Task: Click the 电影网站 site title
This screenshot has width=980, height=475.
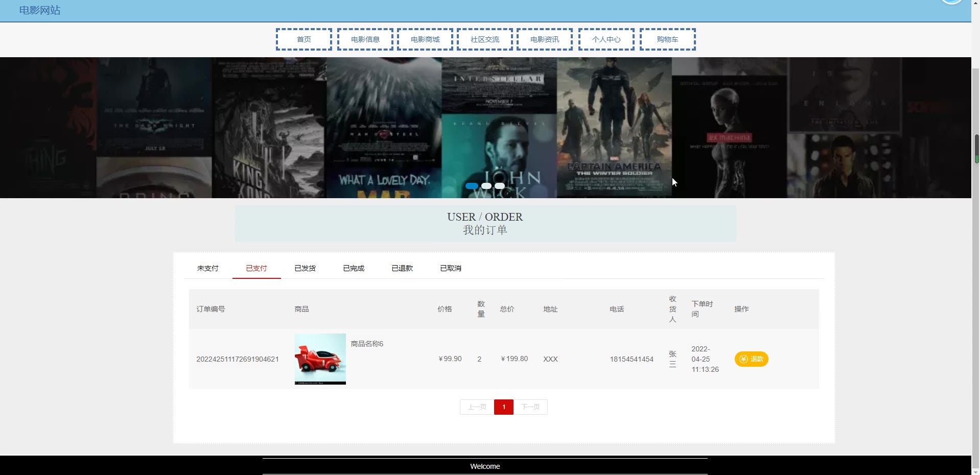Action: 40,10
